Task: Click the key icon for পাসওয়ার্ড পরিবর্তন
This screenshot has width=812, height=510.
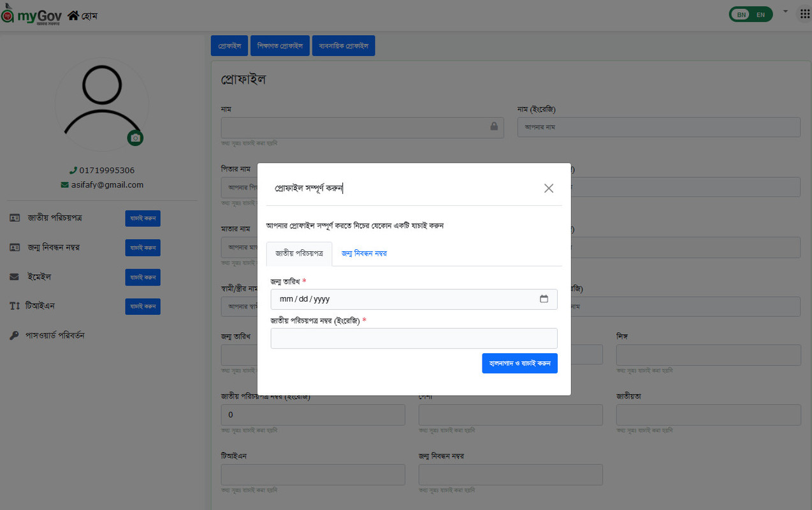Action: (x=15, y=335)
